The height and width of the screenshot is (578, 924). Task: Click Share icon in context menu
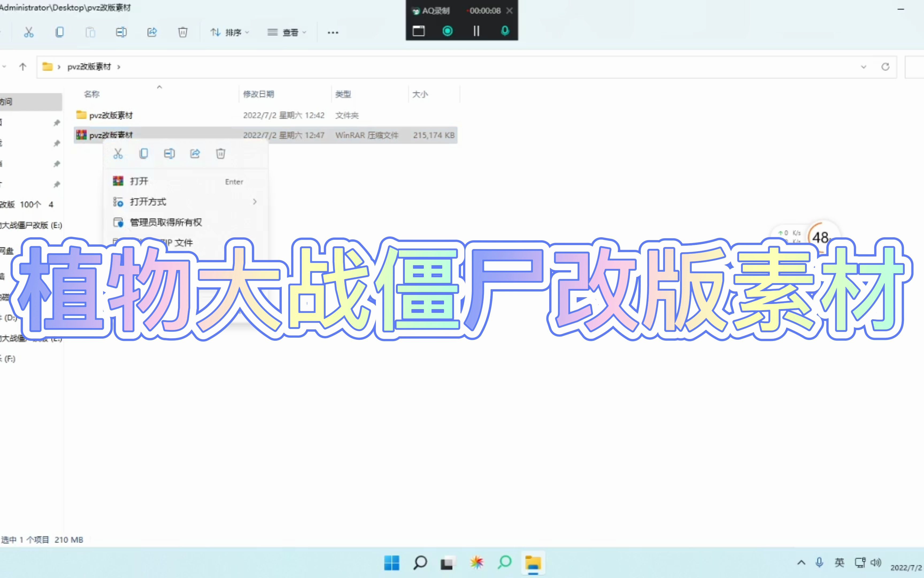[x=195, y=154]
